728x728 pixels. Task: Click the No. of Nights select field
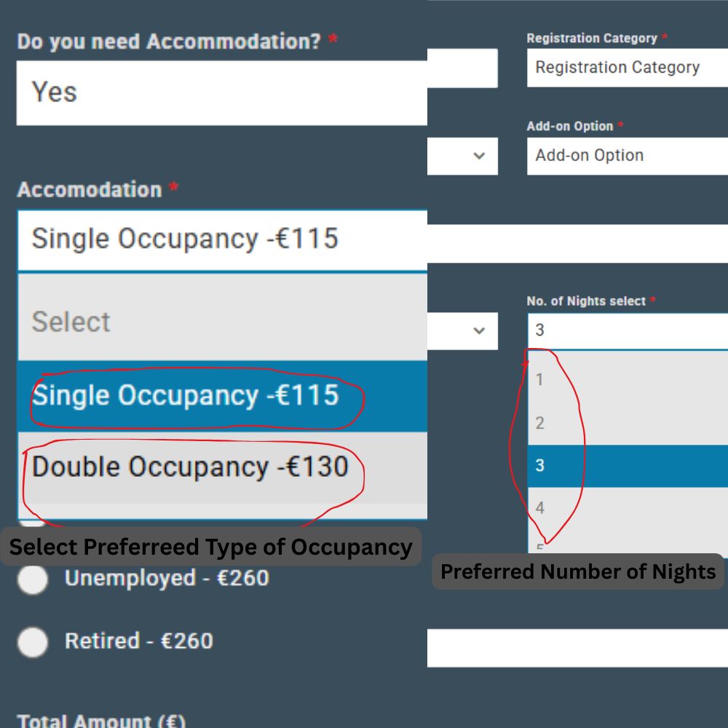click(626, 331)
